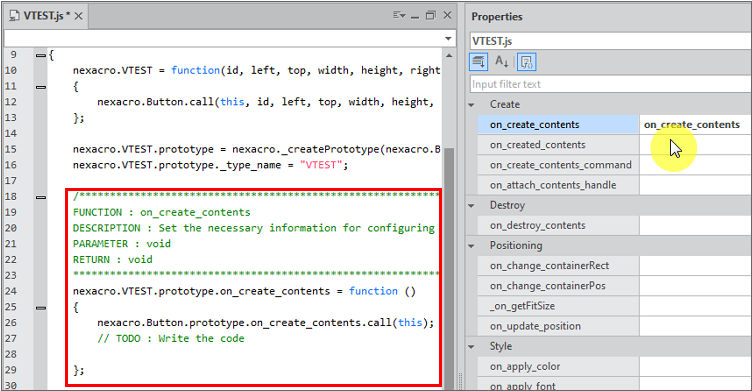Collapse the Destroy property group
The height and width of the screenshot is (391, 752).
471,205
